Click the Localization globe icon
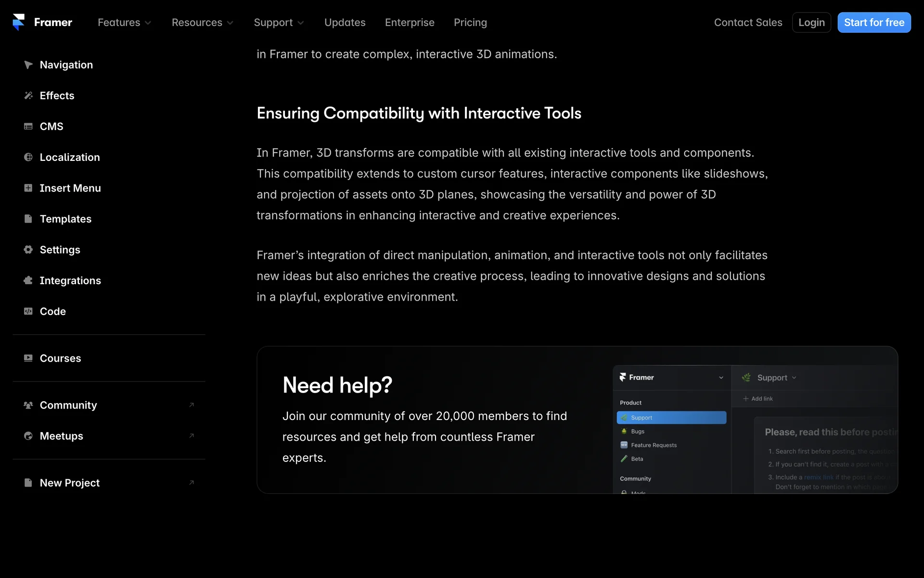Image resolution: width=924 pixels, height=578 pixels. 28,157
